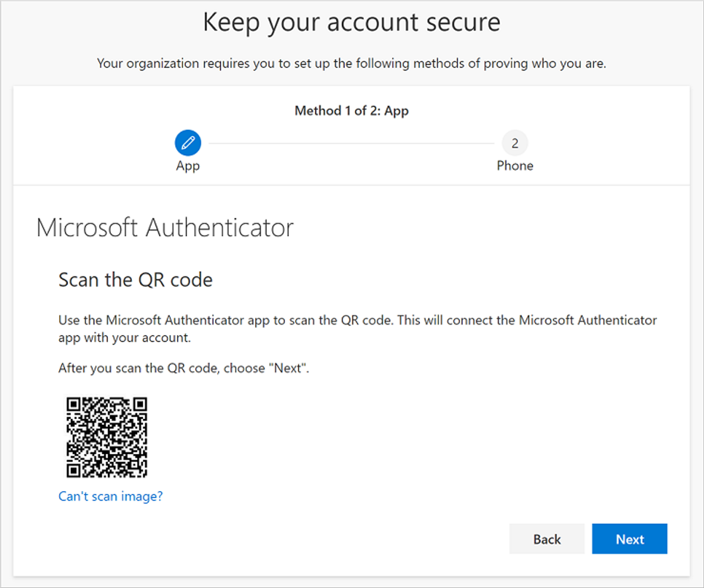Click the "Phone" step label
The height and width of the screenshot is (588, 704).
point(515,165)
